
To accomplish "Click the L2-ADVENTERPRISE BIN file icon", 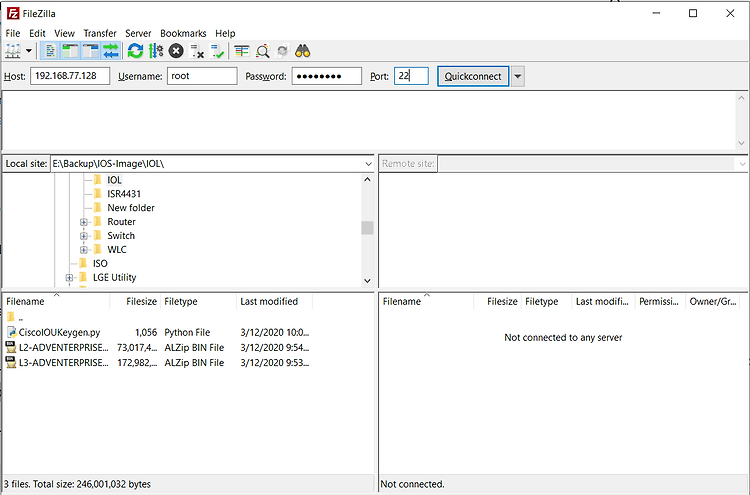I will [11, 347].
